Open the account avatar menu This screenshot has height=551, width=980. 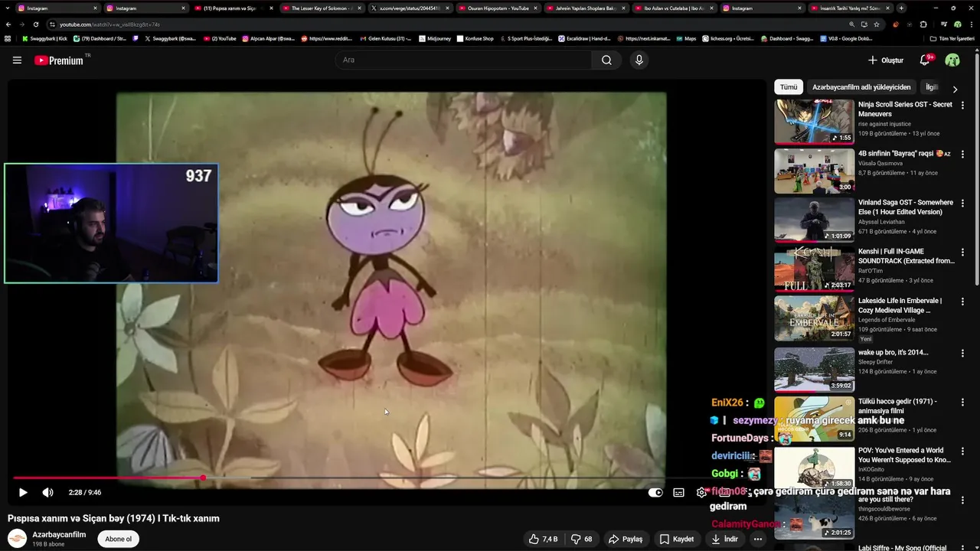(x=952, y=60)
